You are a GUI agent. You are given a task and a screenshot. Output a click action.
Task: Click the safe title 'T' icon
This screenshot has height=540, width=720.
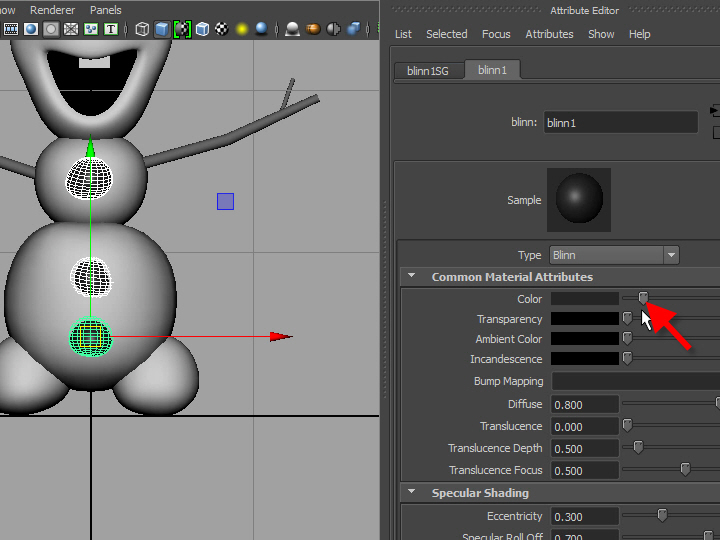point(110,30)
